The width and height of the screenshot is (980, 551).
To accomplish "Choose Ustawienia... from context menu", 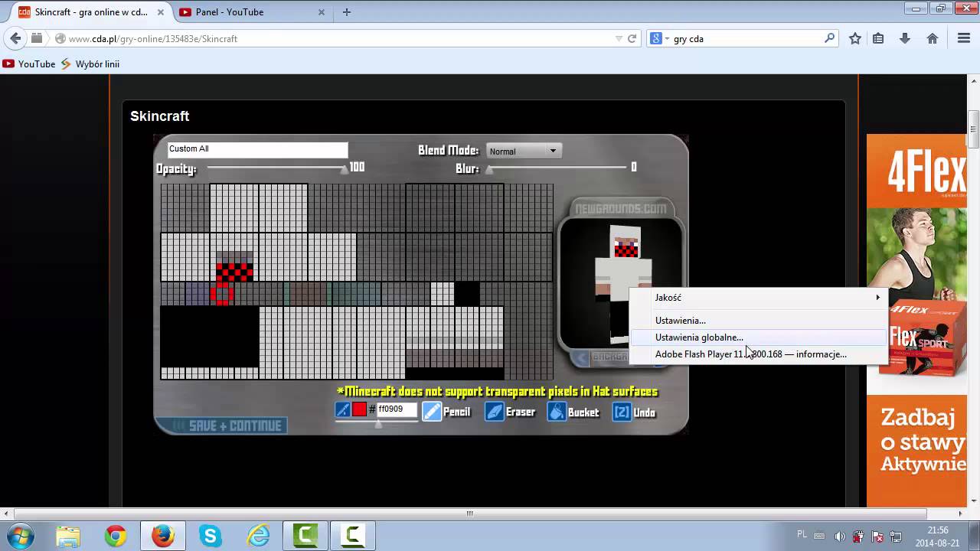I will tap(758, 320).
